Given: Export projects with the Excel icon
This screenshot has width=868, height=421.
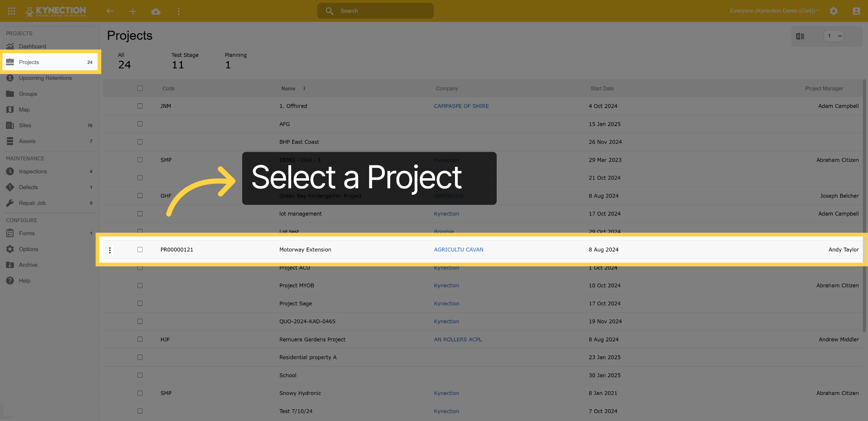Looking at the screenshot, I should pos(800,36).
